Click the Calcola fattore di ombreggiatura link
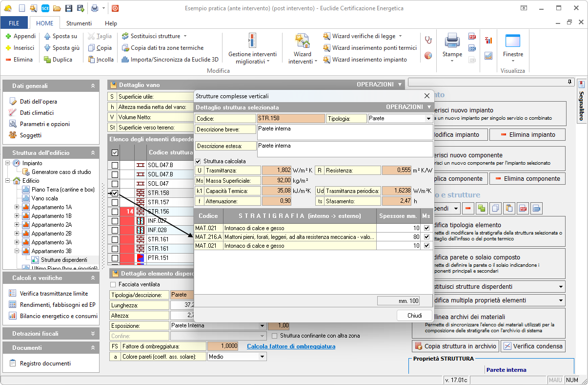The image size is (588, 385). (291, 346)
